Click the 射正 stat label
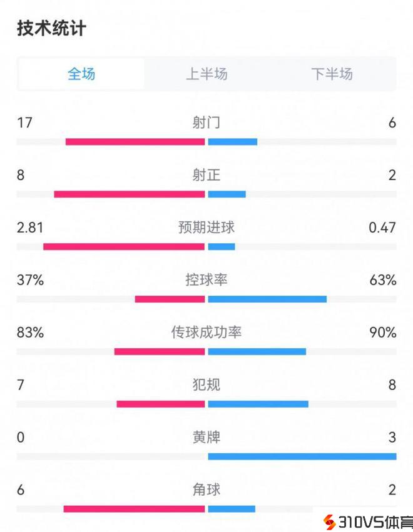Screen dimensions: 413x532 pos(206,175)
